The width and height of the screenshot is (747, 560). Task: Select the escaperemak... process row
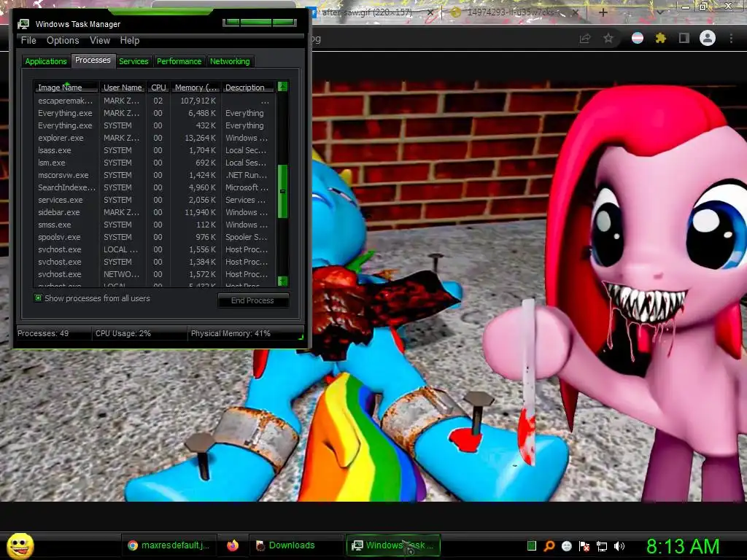click(154, 101)
